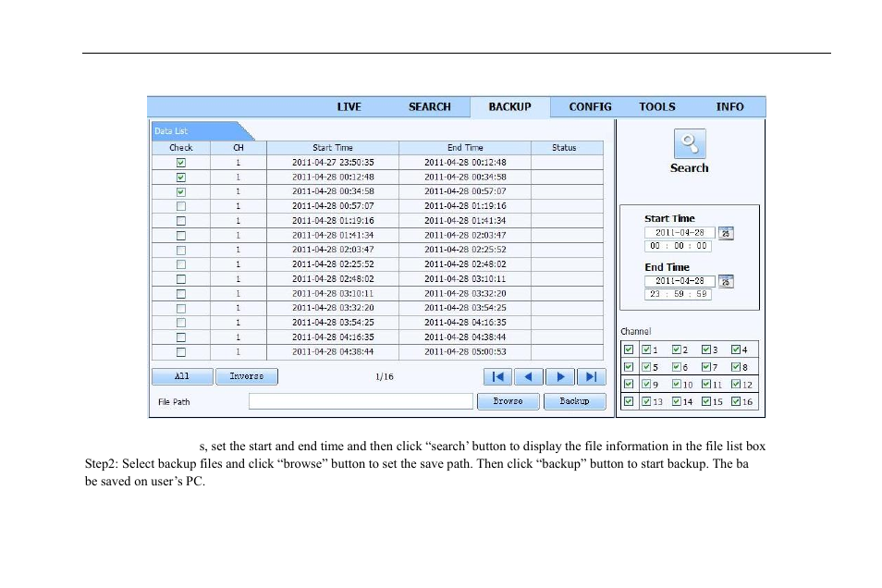Click Browse to set save path
Screen dimensions: 882x588
[x=508, y=401]
